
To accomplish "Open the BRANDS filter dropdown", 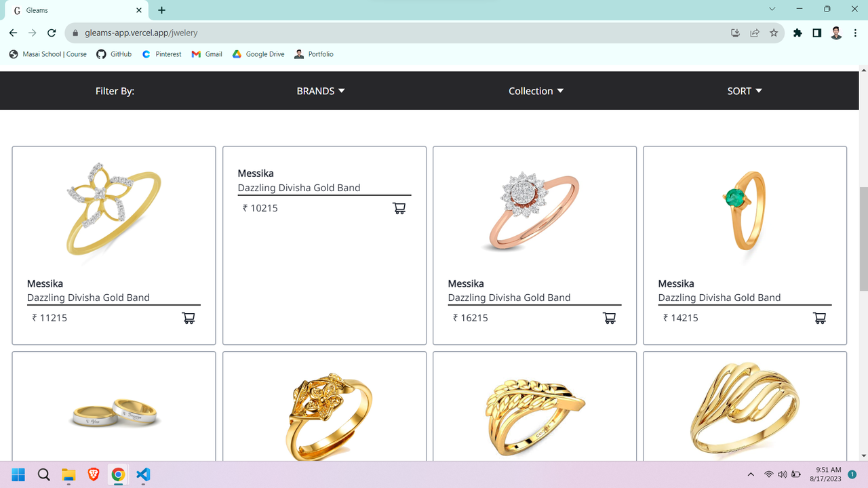I will [321, 91].
